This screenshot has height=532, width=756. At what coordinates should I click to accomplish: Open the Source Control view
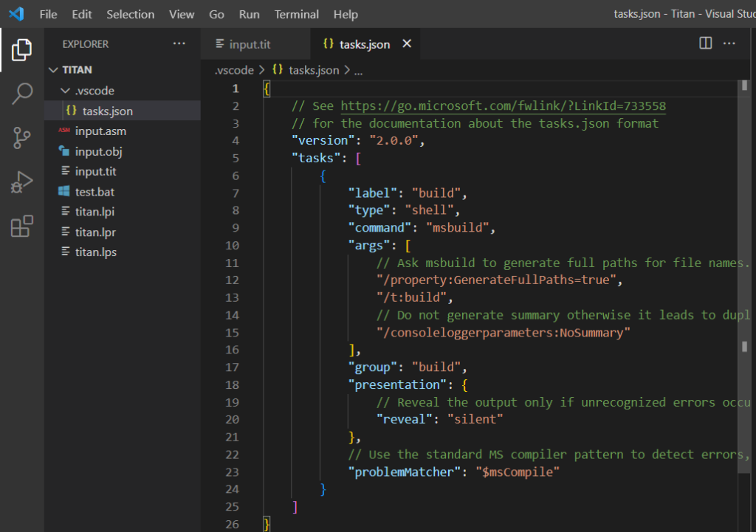pyautogui.click(x=21, y=138)
